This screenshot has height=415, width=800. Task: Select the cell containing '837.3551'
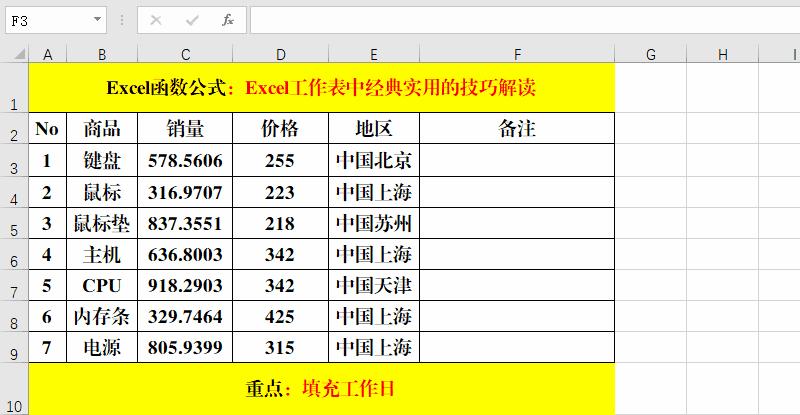click(185, 223)
